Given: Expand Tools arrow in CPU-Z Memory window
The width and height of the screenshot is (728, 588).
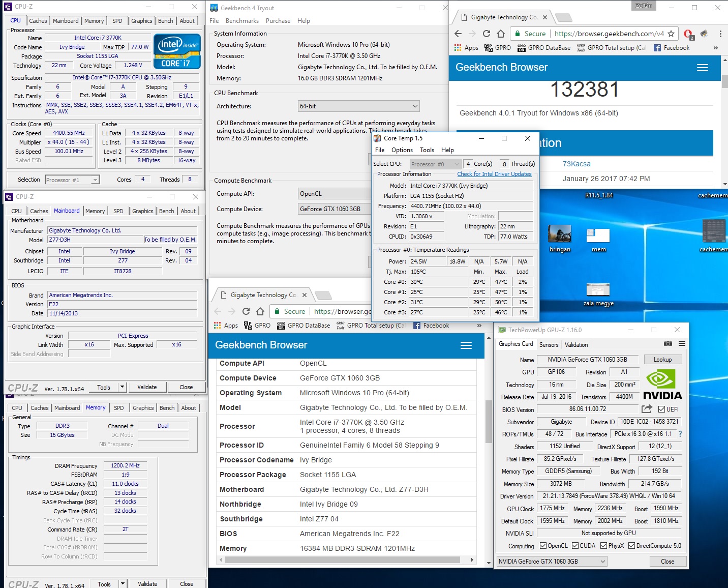Looking at the screenshot, I should coord(123,584).
